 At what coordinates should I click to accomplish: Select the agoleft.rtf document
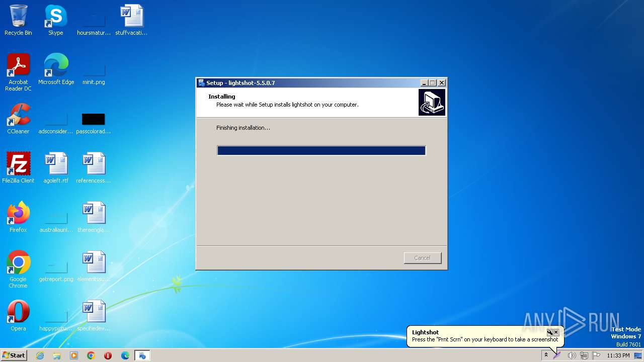tap(56, 168)
